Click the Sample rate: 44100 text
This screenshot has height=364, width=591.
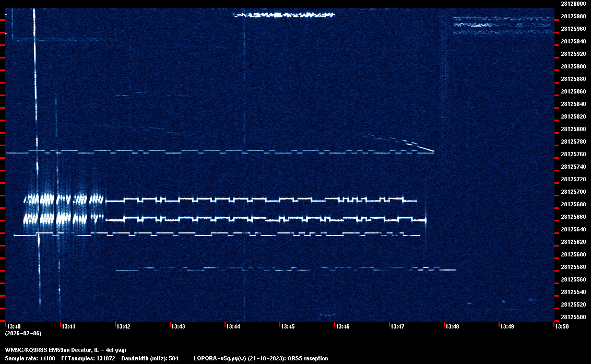pyautogui.click(x=30, y=358)
